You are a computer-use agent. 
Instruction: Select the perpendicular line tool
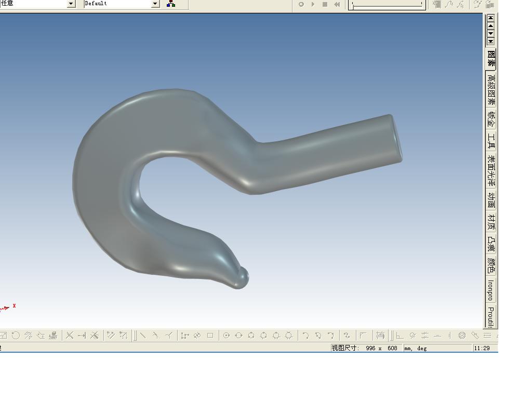[169, 336]
